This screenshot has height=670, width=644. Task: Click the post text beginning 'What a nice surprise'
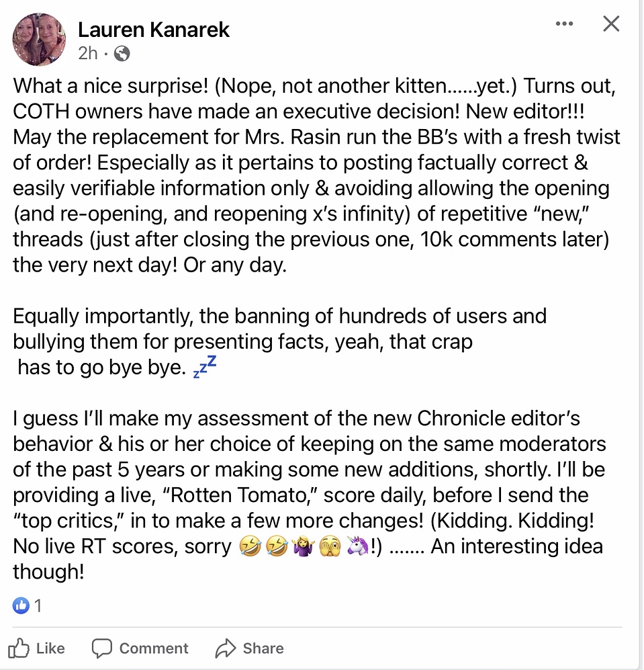point(316,175)
